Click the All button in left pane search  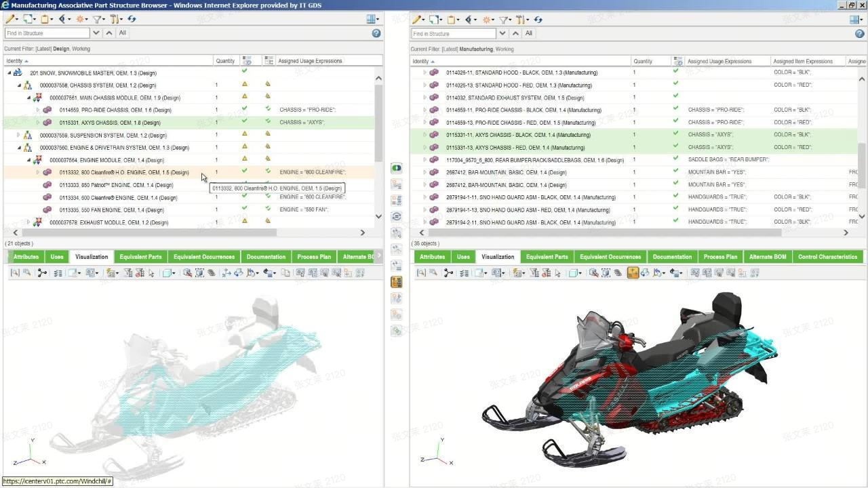click(123, 33)
